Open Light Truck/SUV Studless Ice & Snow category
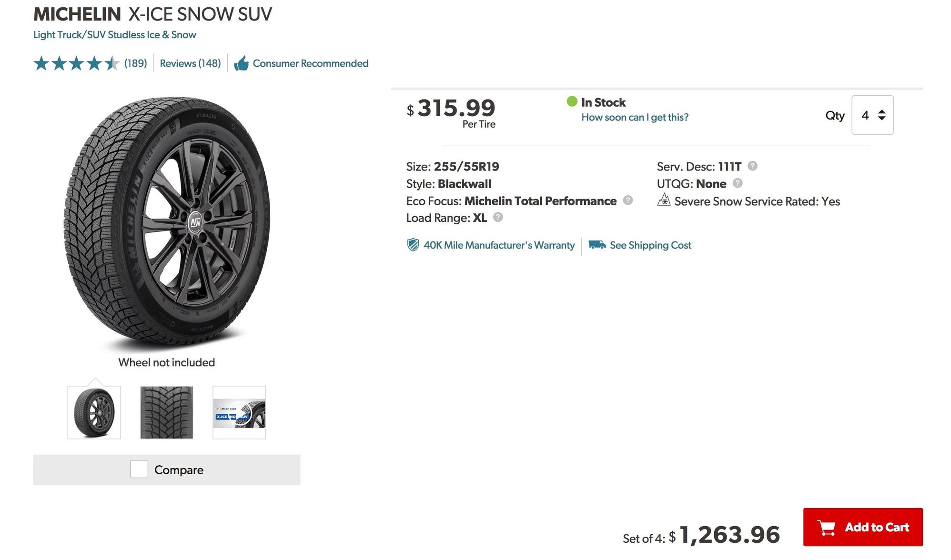Screen dimensions: 951x560 pyautogui.click(x=115, y=35)
